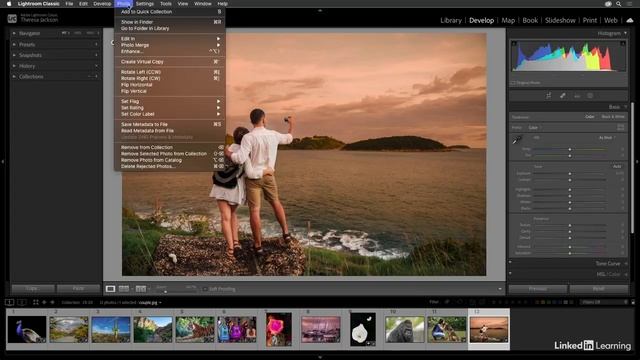Open the As Shot white balance dropdown
Viewport: 640px width, 360px height.
(607, 138)
